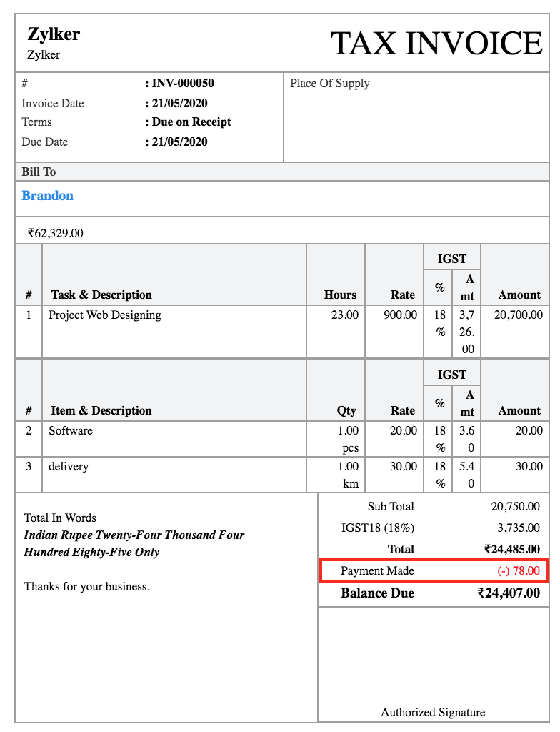560x732 pixels.
Task: Click the TAX INVOICE title
Action: click(436, 44)
